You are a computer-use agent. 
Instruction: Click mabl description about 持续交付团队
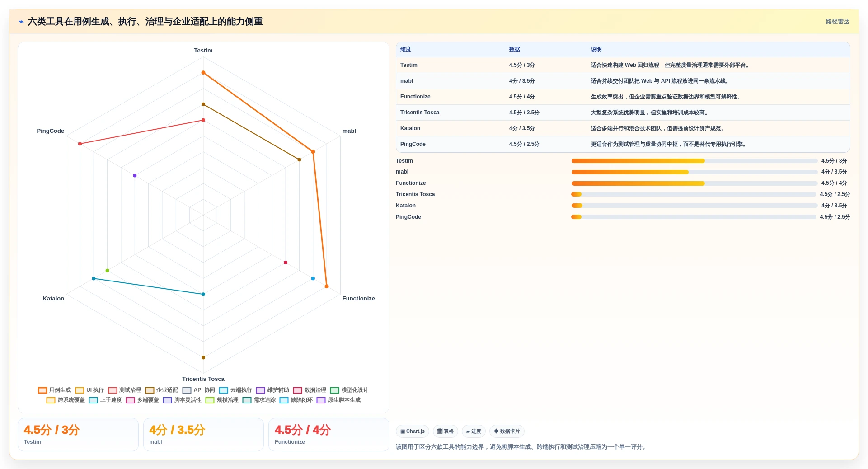[660, 81]
